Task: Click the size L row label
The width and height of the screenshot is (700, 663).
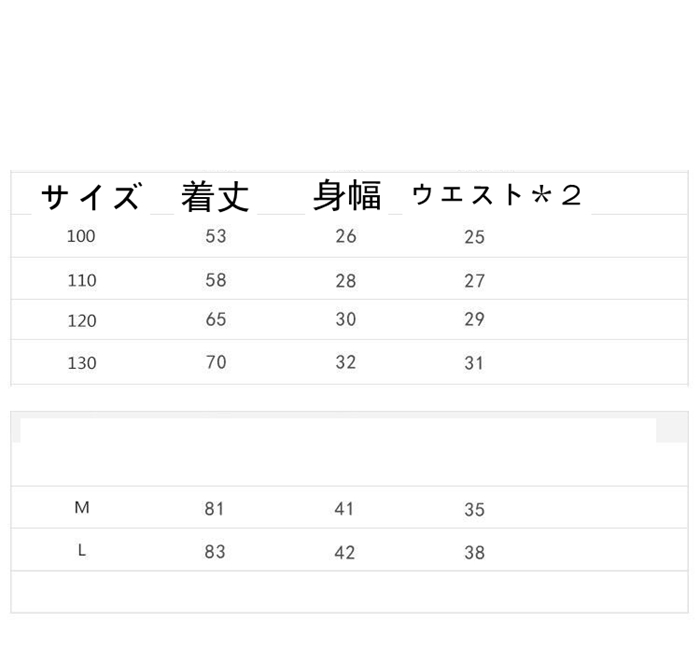Action: coord(82,551)
